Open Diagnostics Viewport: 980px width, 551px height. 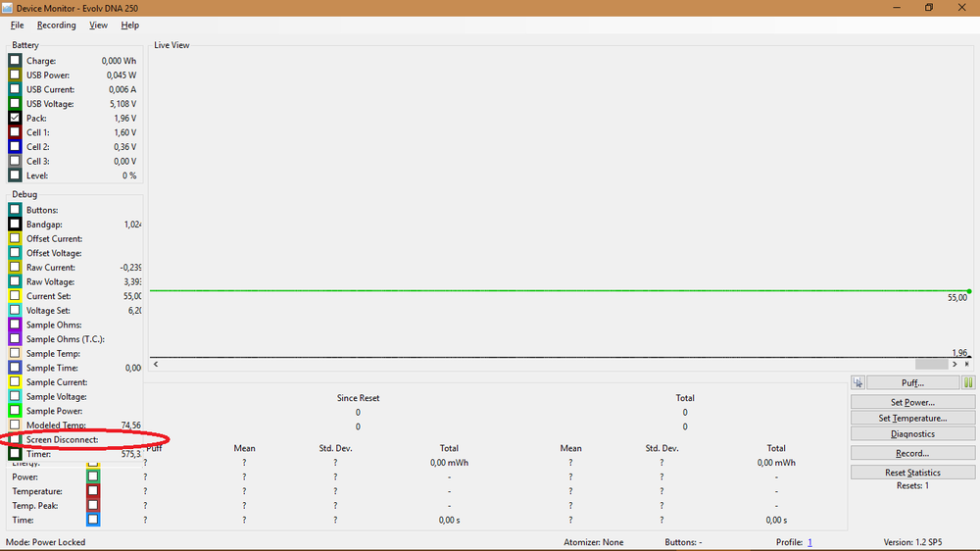[912, 434]
